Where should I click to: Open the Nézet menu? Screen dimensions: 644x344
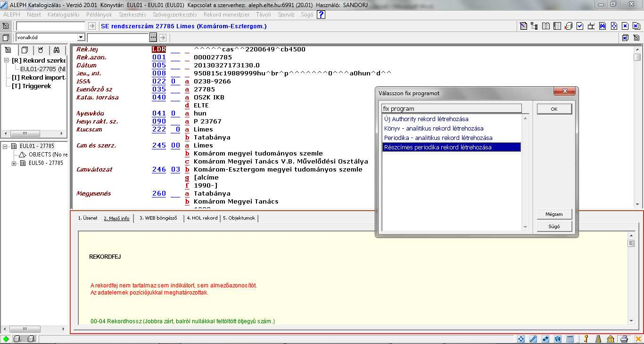34,15
